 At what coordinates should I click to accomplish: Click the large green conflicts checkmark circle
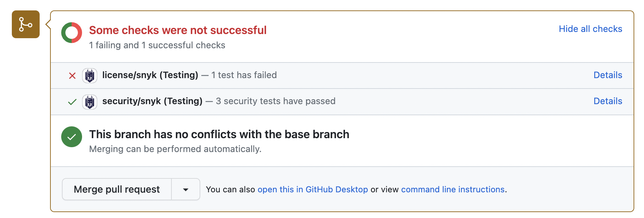(x=71, y=137)
